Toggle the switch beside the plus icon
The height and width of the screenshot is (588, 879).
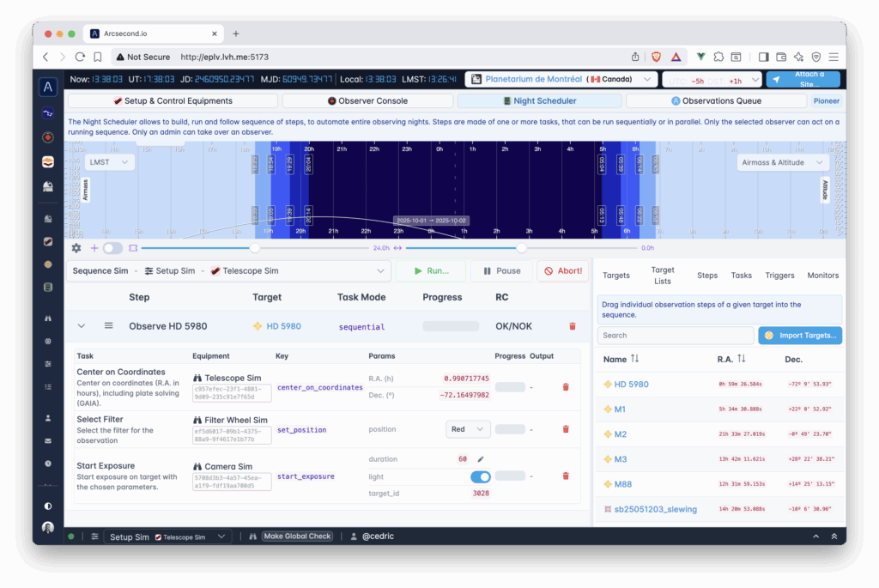tap(112, 248)
